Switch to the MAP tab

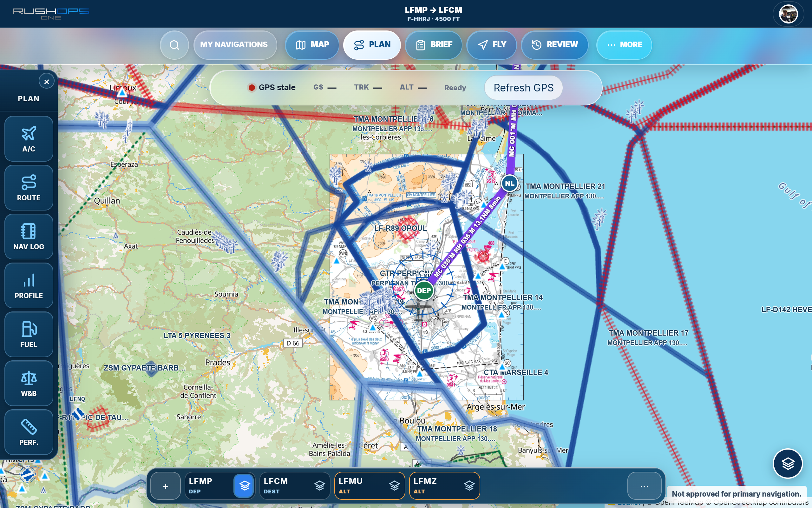(x=312, y=45)
